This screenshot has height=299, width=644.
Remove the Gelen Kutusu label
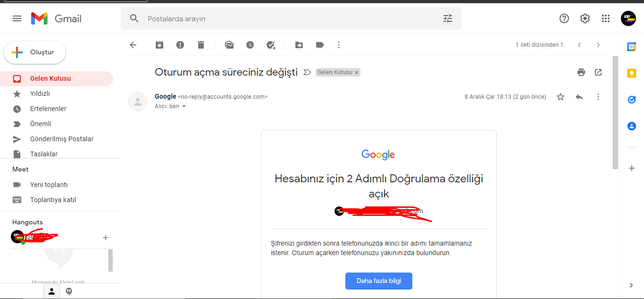pos(357,72)
